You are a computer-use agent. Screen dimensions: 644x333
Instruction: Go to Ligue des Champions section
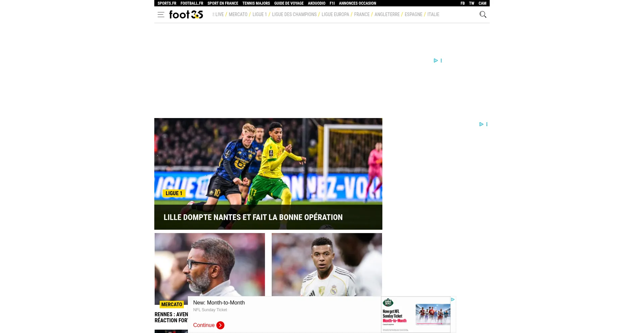pos(294,14)
